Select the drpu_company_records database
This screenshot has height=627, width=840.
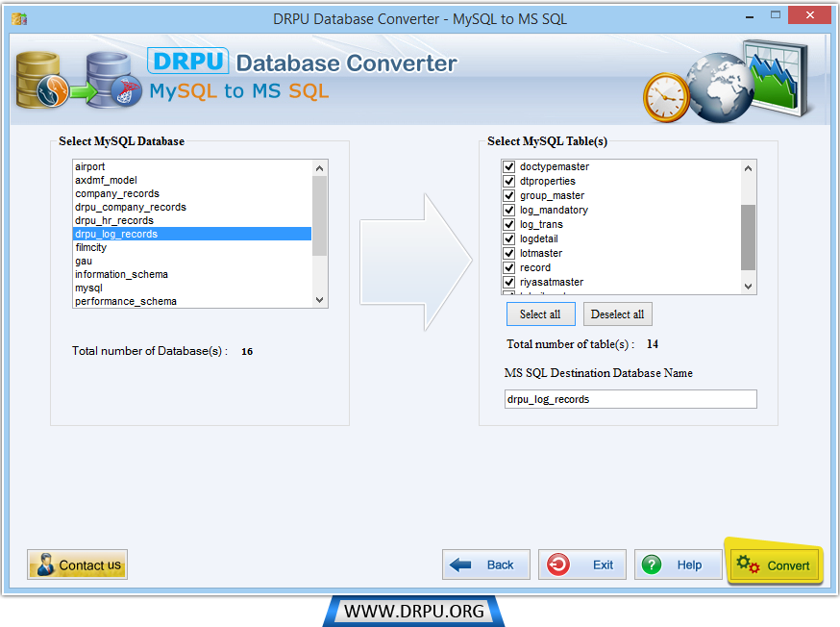(x=192, y=207)
